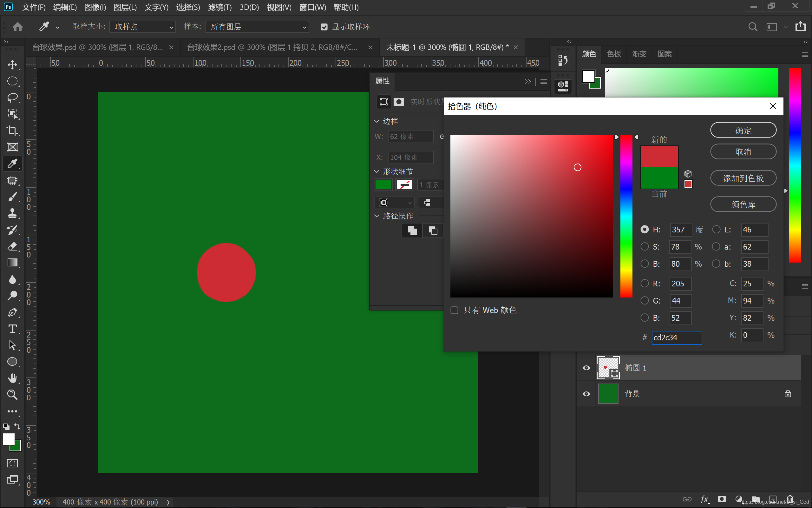Open the stroke alignment dropdown
Image resolution: width=812 pixels, height=508 pixels.
(x=395, y=203)
